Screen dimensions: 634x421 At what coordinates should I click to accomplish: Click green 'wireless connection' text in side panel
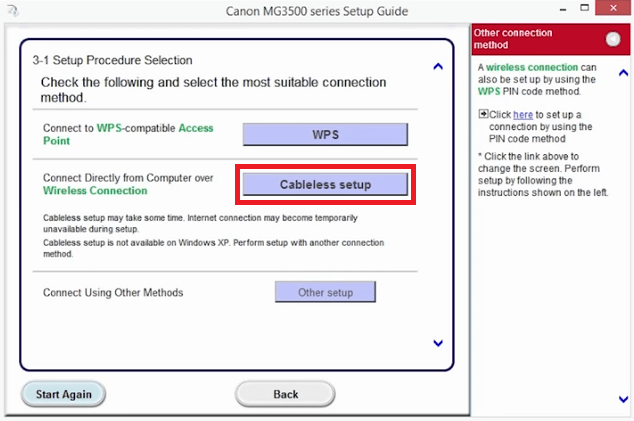coord(532,67)
